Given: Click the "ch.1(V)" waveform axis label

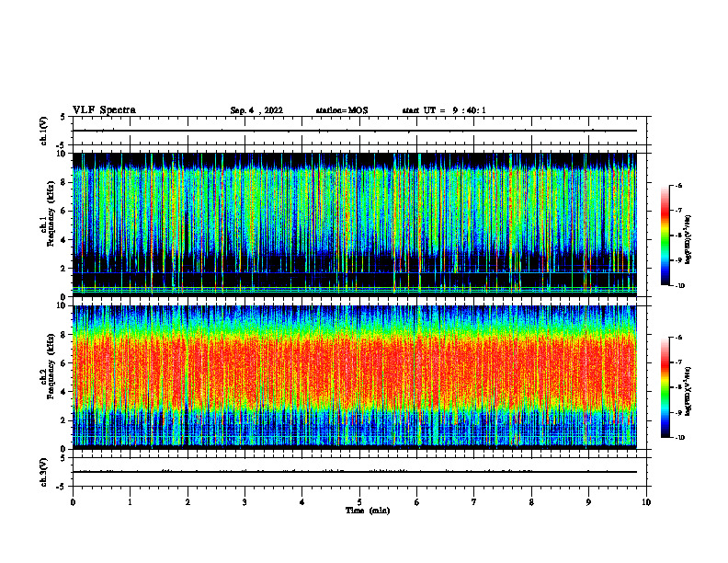Looking at the screenshot, I should click(x=43, y=131).
